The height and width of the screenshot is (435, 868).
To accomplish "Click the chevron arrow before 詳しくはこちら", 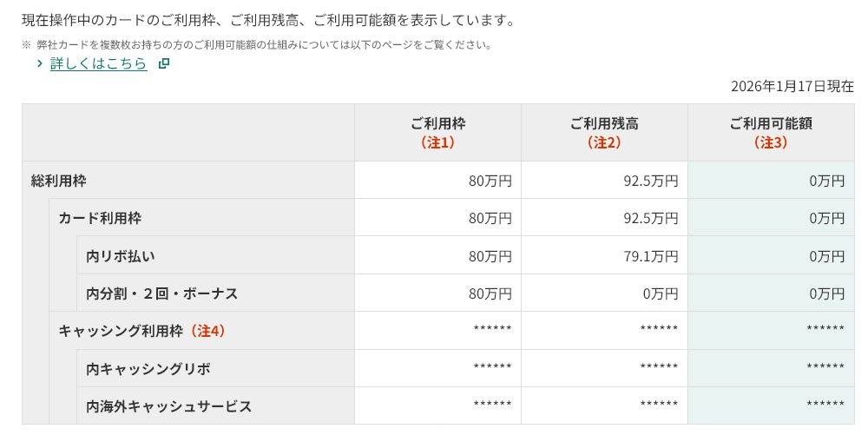I will click(40, 63).
